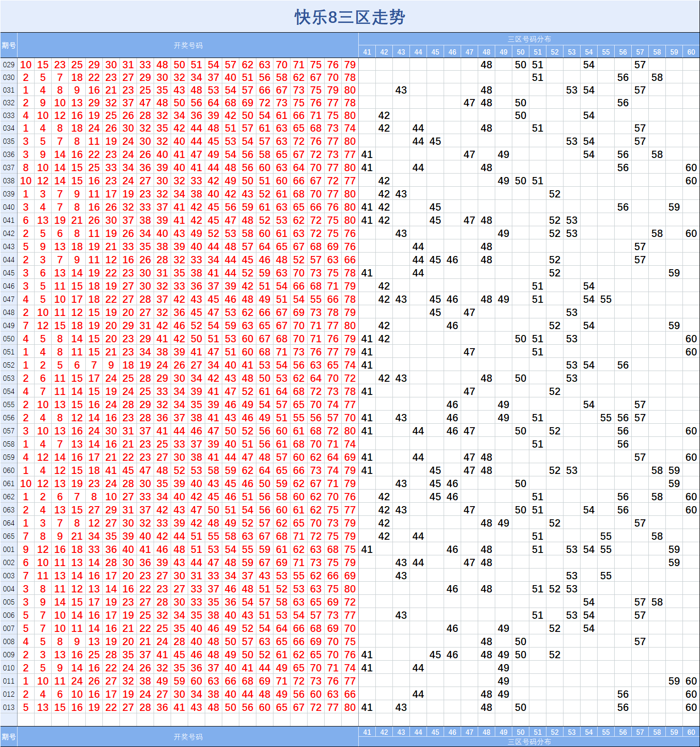The image size is (700, 747).
Task: Click black 55 in period 047 distribution
Action: [x=606, y=299]
